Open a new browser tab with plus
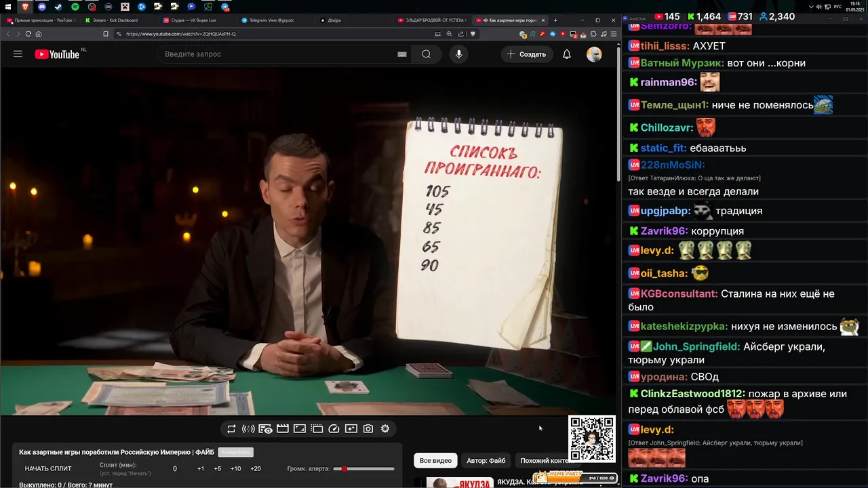The width and height of the screenshot is (868, 488). [x=556, y=20]
